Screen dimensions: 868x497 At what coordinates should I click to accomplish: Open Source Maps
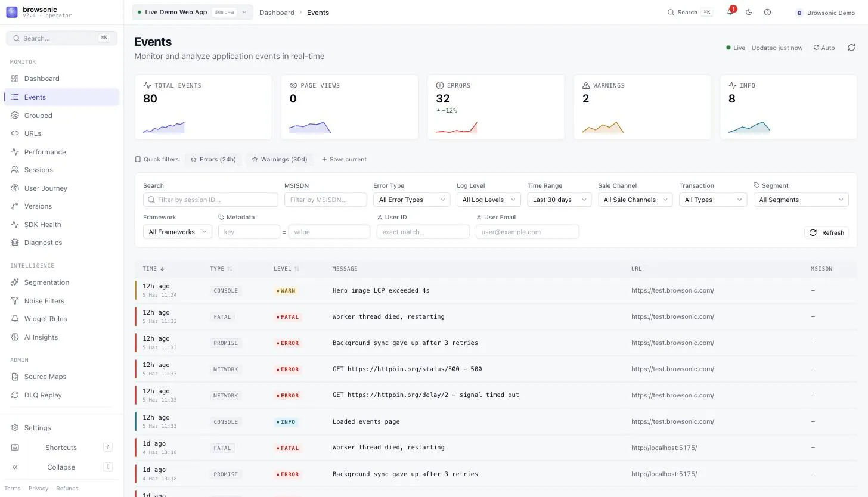(x=61, y=377)
